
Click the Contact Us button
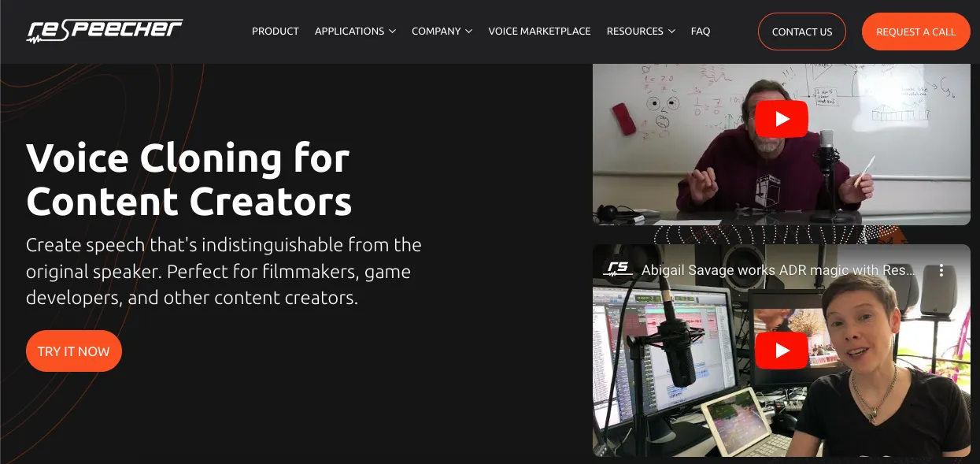pos(802,32)
